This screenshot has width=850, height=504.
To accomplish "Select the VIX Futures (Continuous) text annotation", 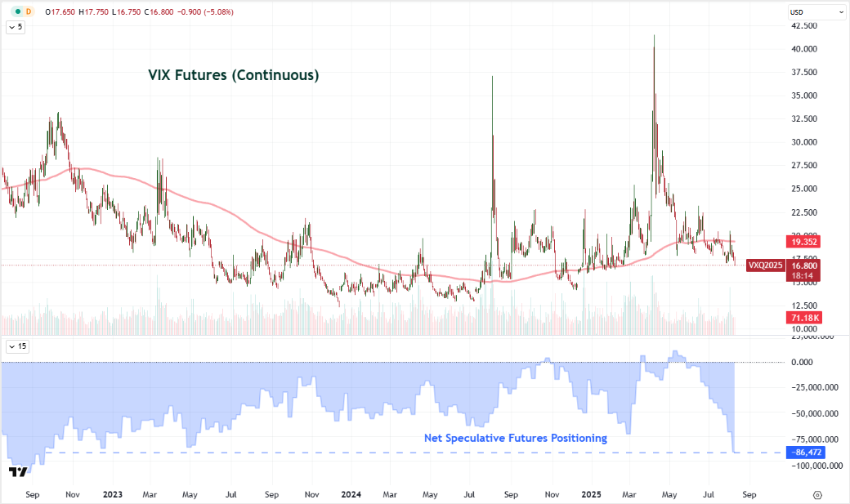I will [x=234, y=75].
